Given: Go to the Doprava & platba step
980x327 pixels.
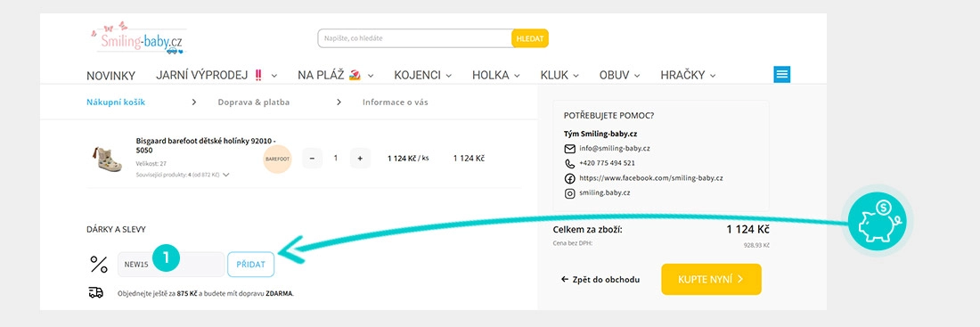Looking at the screenshot, I should [254, 102].
